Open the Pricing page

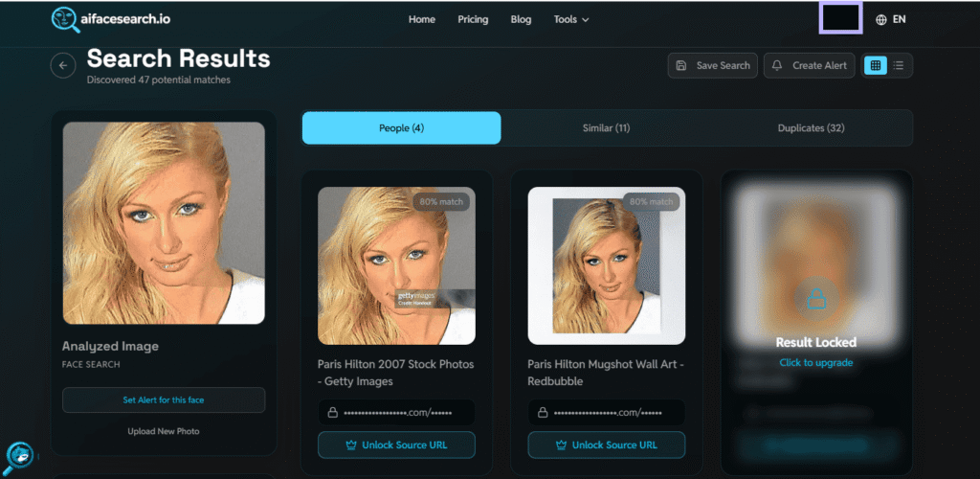click(x=473, y=19)
